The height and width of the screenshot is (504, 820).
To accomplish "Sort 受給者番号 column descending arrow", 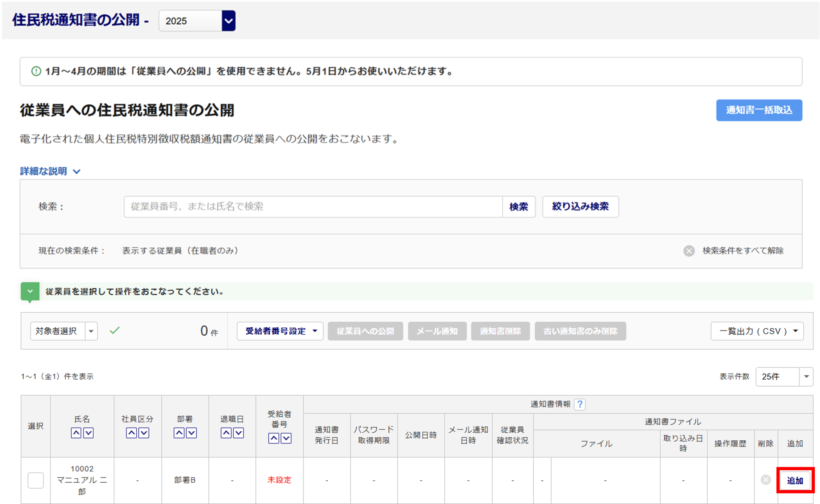I will point(286,438).
